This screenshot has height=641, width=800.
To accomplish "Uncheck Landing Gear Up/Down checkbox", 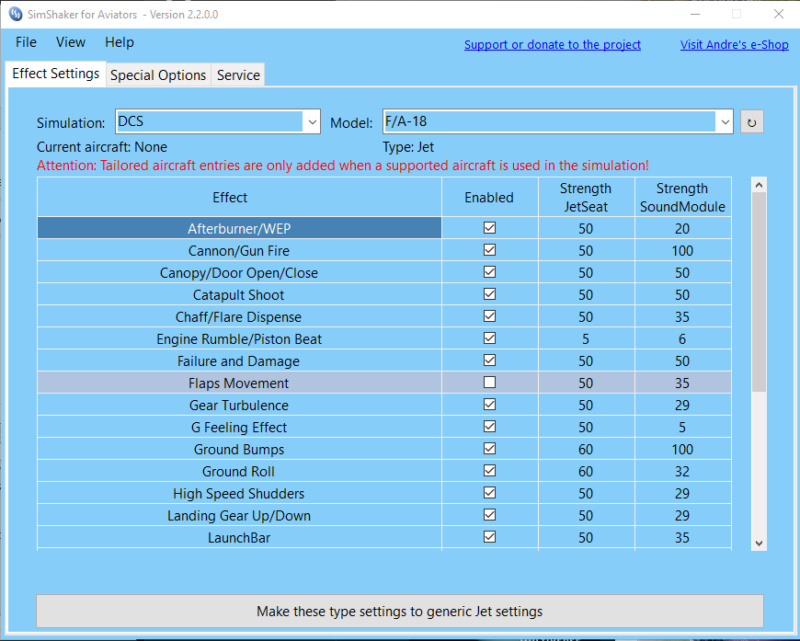I will pyautogui.click(x=489, y=515).
